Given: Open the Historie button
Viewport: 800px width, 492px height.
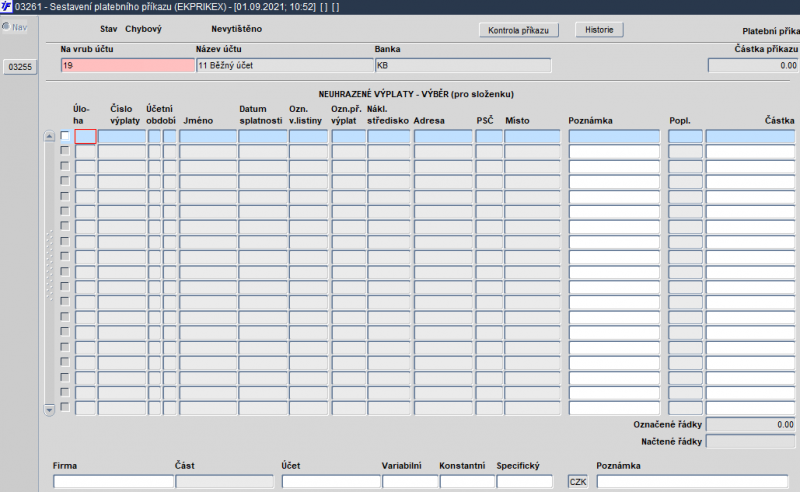Looking at the screenshot, I should click(x=599, y=30).
